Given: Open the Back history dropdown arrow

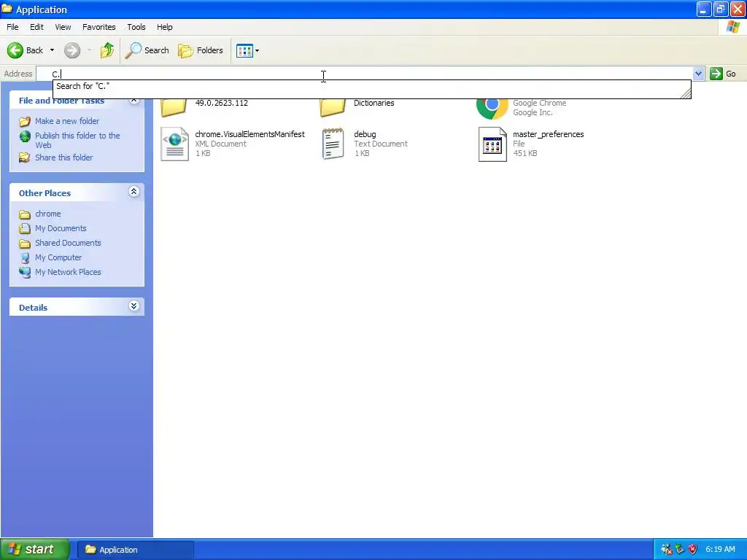Looking at the screenshot, I should tap(52, 50).
